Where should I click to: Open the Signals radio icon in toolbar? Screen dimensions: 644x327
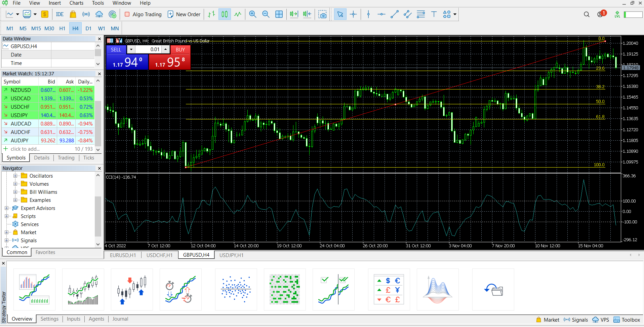[x=86, y=14]
